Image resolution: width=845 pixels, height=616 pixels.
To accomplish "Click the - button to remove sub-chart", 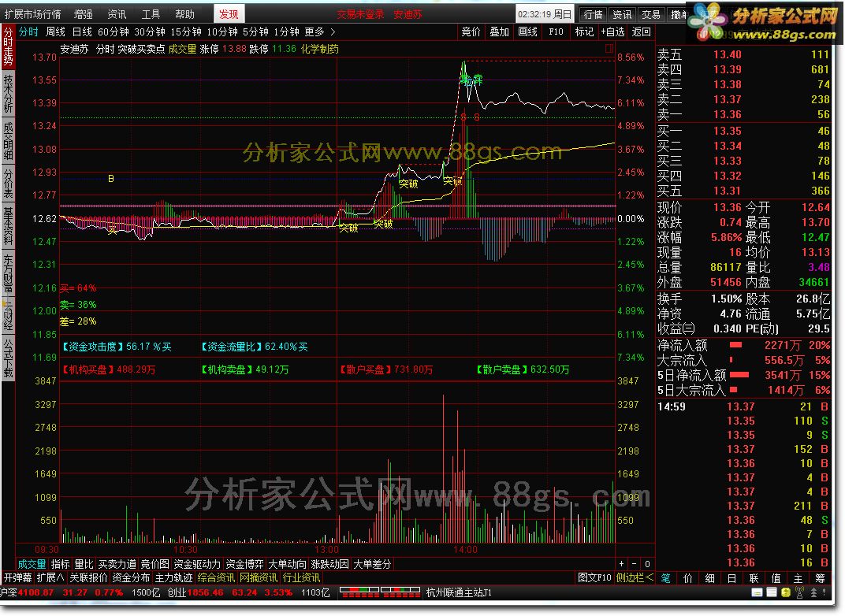I will (635, 564).
